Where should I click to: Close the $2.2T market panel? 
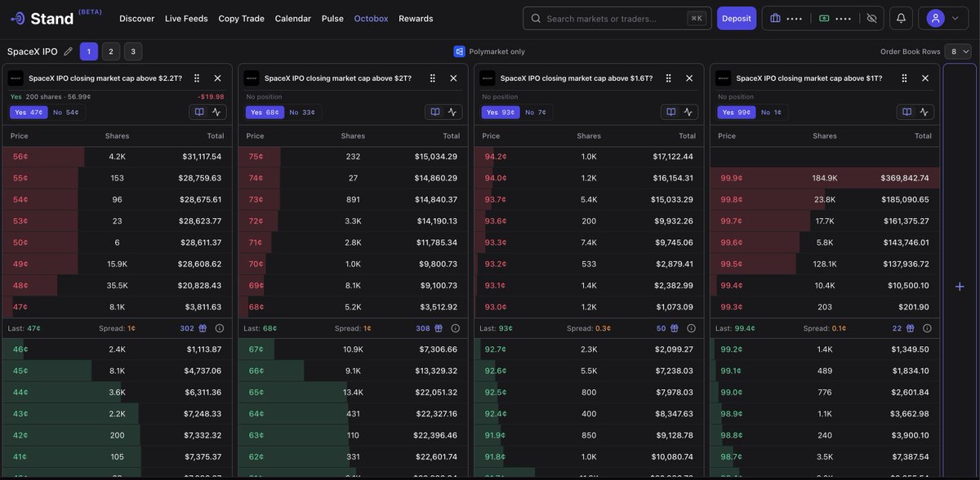pyautogui.click(x=217, y=78)
